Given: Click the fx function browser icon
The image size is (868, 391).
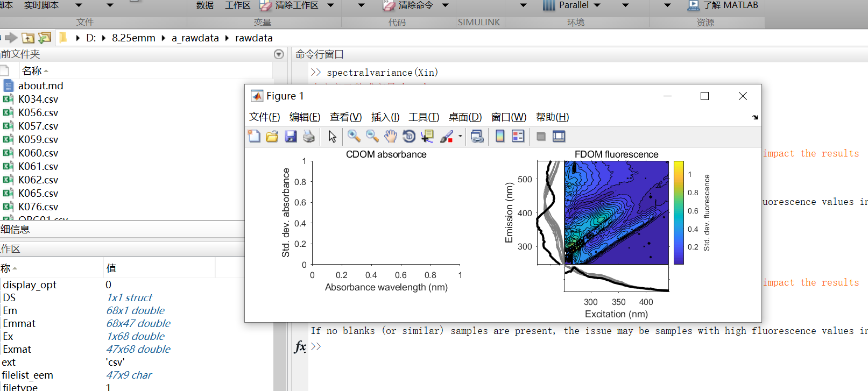Looking at the screenshot, I should point(300,346).
